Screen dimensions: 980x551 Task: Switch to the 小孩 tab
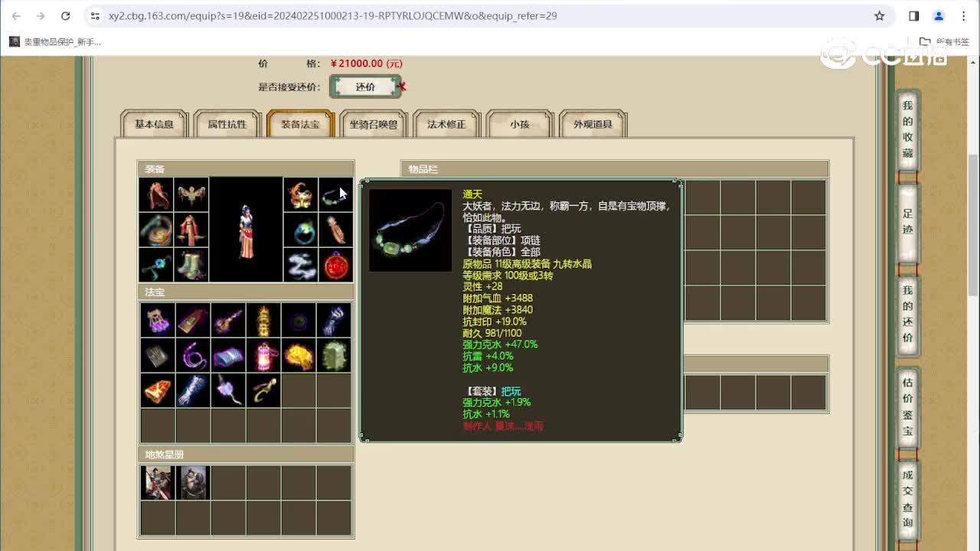520,124
